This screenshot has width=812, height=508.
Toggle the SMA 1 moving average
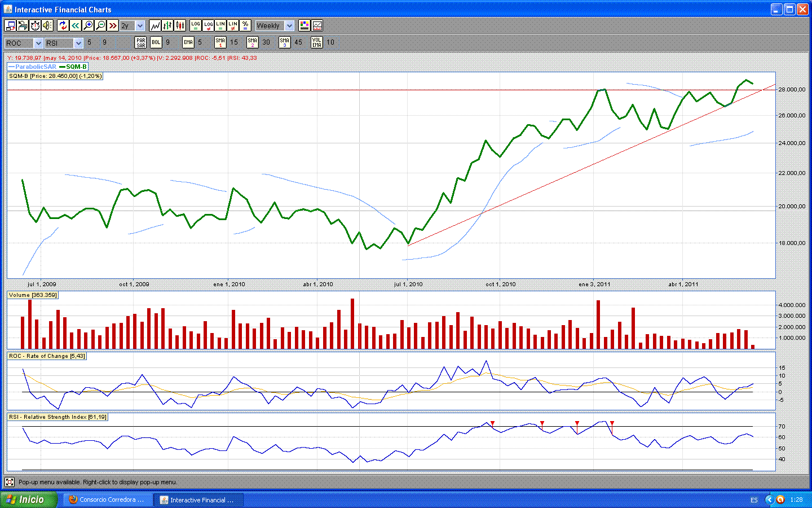click(x=220, y=42)
